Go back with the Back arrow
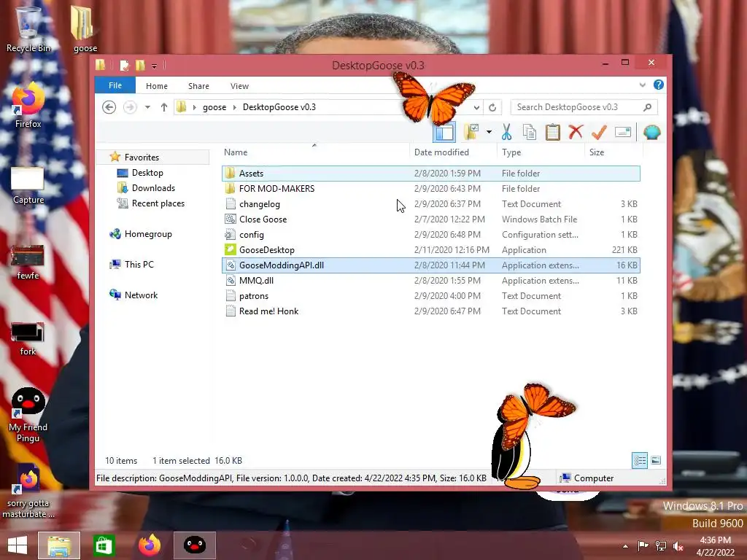The image size is (747, 560). point(109,107)
